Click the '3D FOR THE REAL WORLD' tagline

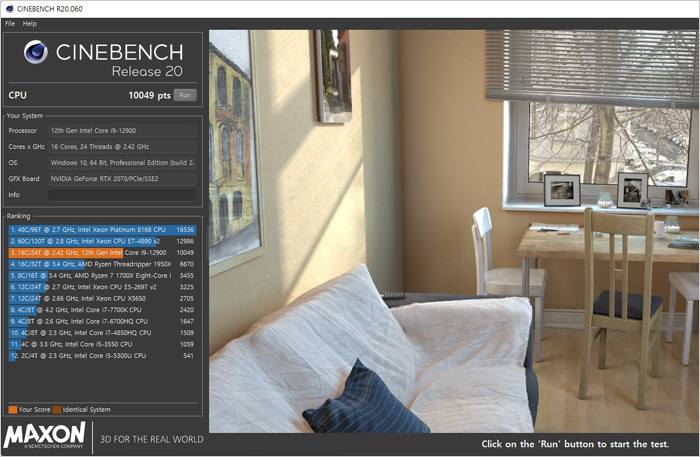151,439
